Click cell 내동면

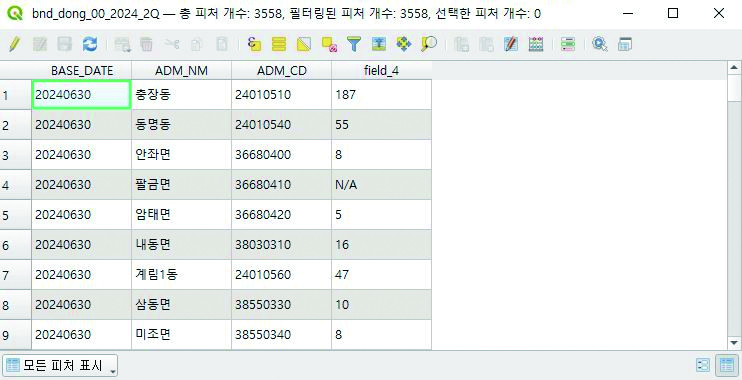point(182,245)
